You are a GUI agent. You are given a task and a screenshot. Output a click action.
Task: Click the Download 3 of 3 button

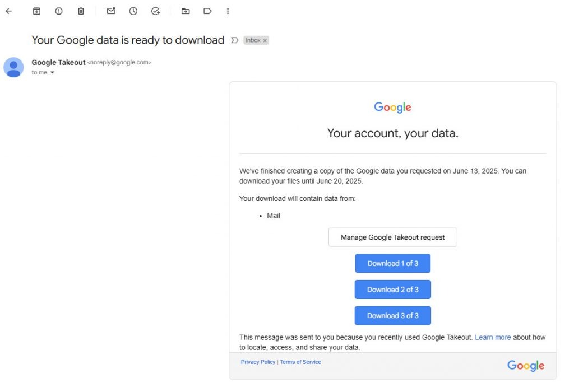pyautogui.click(x=393, y=316)
